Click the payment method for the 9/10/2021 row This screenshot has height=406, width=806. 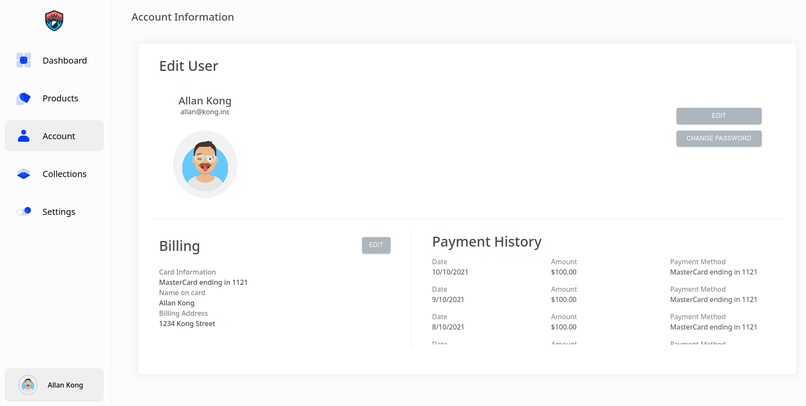[x=714, y=299]
